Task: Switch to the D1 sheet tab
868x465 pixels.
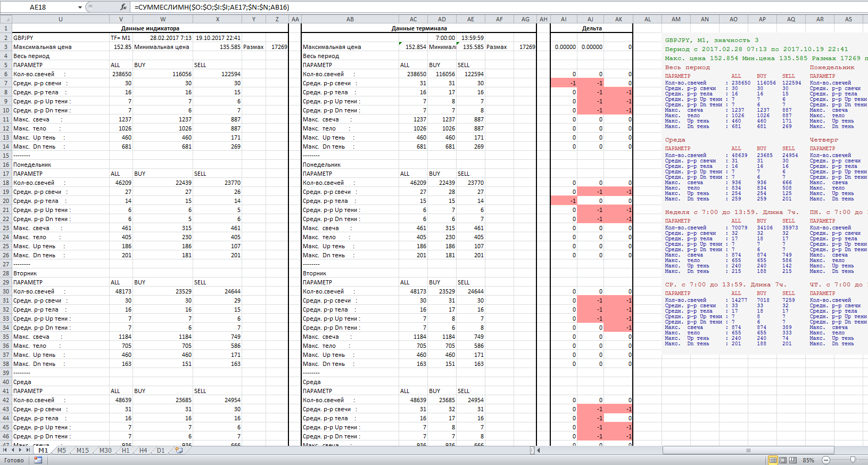Action: [161, 451]
